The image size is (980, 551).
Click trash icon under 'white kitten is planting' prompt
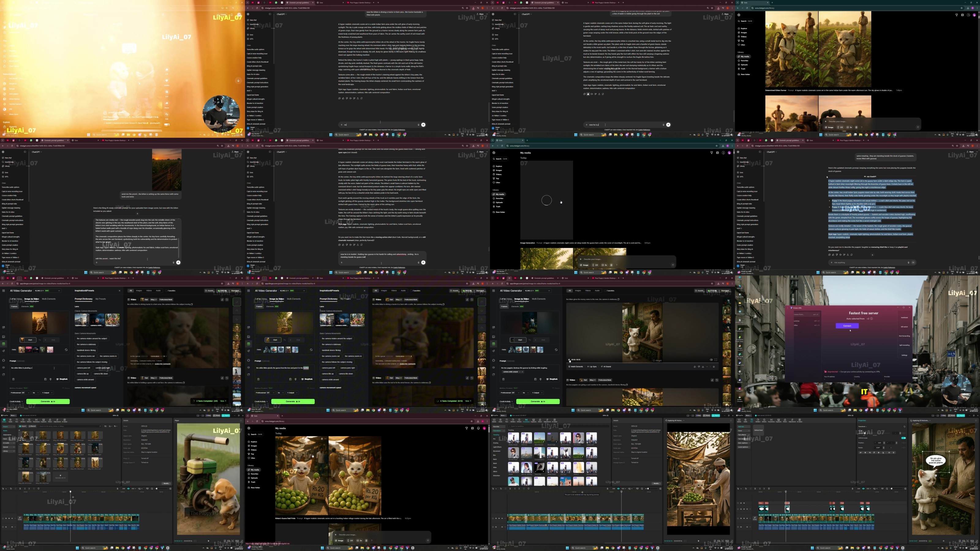(x=13, y=379)
